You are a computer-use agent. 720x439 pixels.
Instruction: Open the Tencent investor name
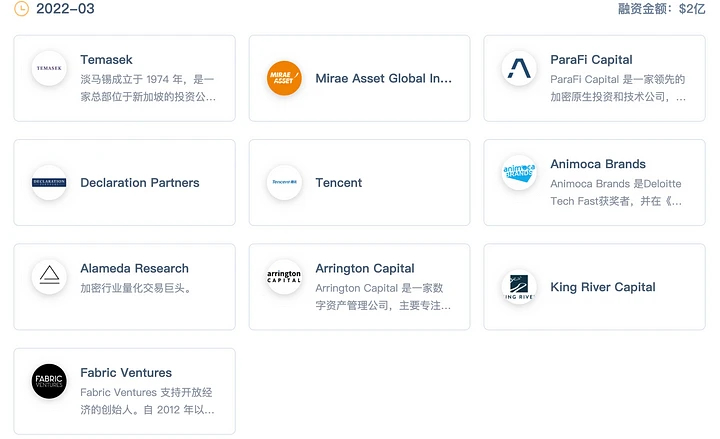pos(339,183)
